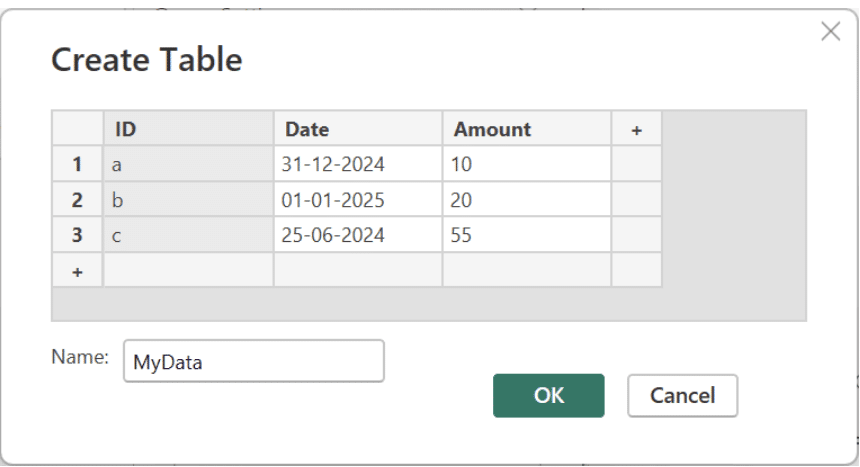
Task: Select the Date column header
Action: [358, 130]
